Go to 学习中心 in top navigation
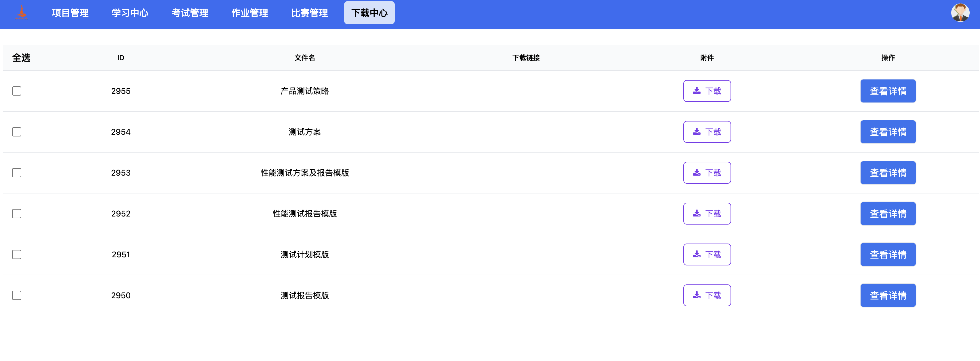Image resolution: width=980 pixels, height=361 pixels. tap(130, 13)
